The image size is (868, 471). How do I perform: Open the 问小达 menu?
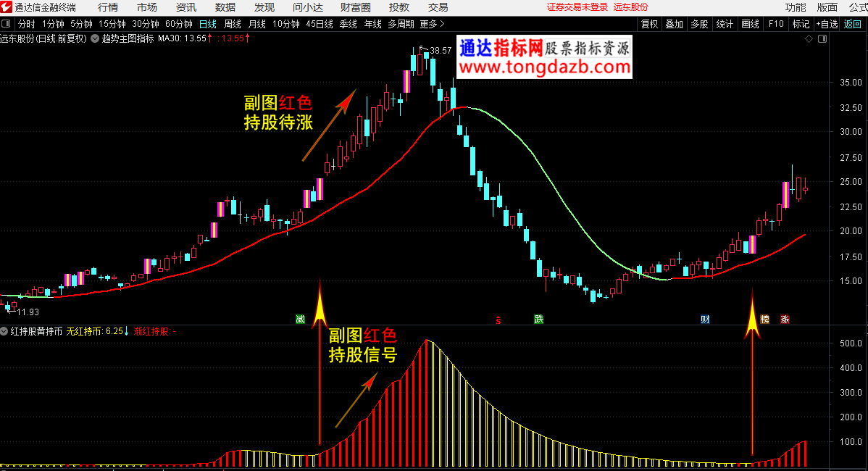click(308, 7)
